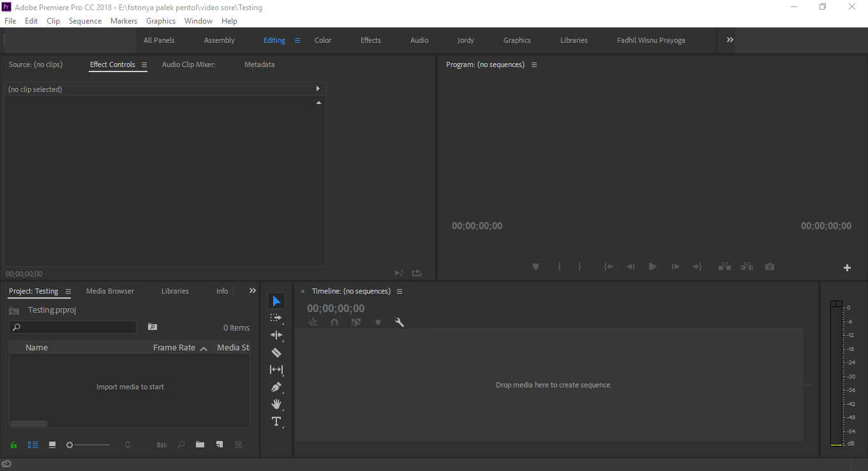Click the Project panel search field
This screenshot has height=471, width=868.
[73, 327]
